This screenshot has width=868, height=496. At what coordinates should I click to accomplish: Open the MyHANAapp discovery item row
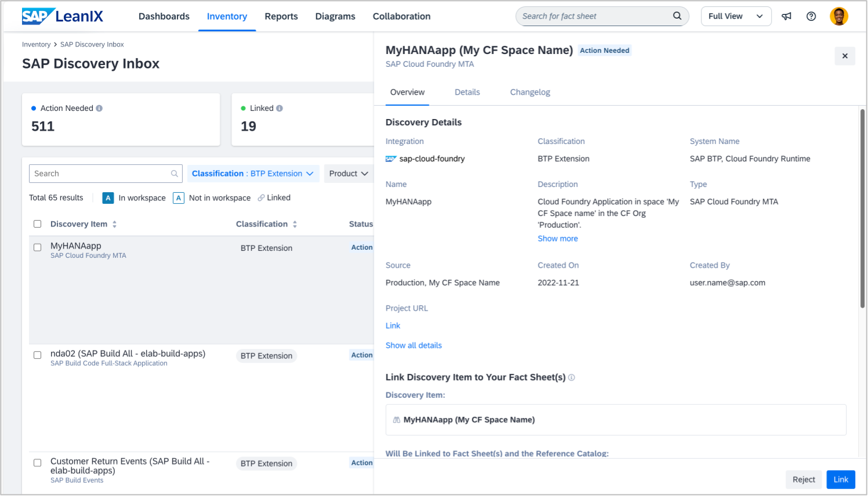pyautogui.click(x=201, y=290)
